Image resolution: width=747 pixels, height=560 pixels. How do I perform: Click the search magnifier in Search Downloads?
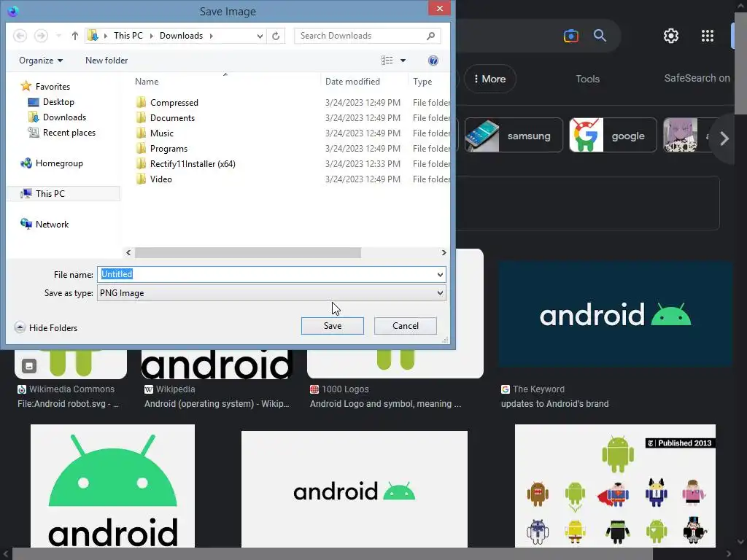coord(430,36)
